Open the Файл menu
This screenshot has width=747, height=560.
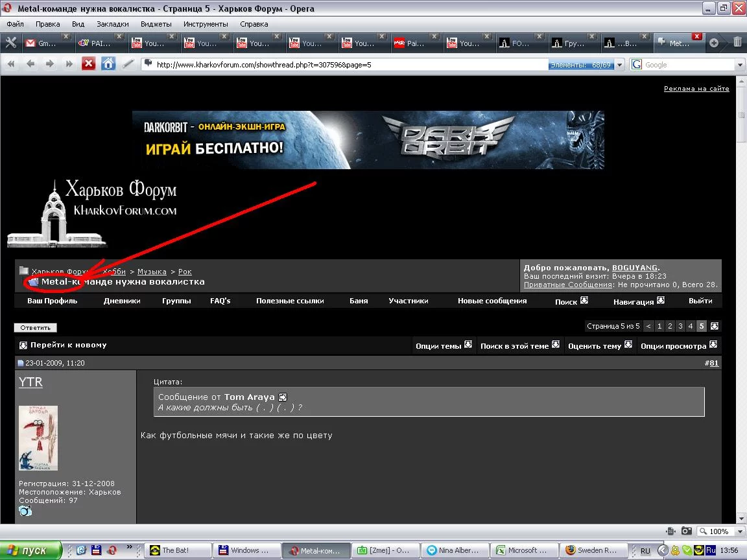tap(16, 24)
